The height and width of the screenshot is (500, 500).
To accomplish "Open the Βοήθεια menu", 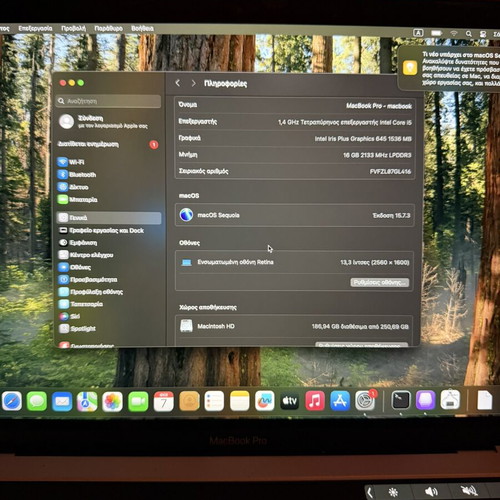I will 142,28.
